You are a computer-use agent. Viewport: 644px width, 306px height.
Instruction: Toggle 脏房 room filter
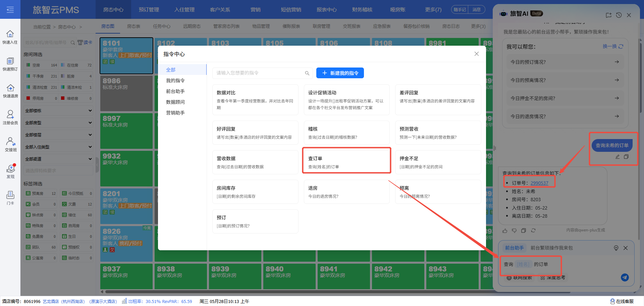pyautogui.click(x=76, y=76)
